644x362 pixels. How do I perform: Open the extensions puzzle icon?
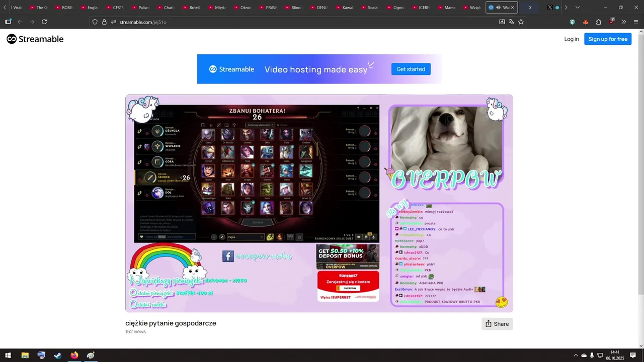pos(598,22)
